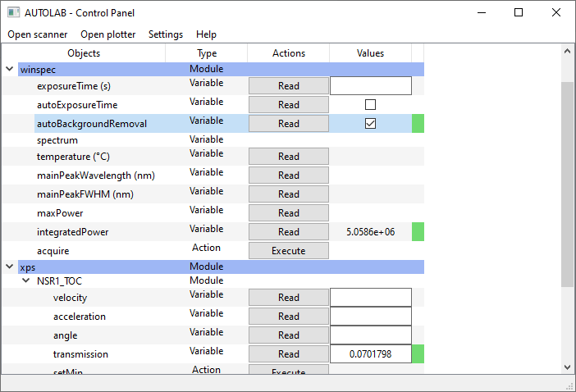576x392 pixels.
Task: Select the mainPeakWavelength (nm) tree item
Action: pyautogui.click(x=96, y=175)
